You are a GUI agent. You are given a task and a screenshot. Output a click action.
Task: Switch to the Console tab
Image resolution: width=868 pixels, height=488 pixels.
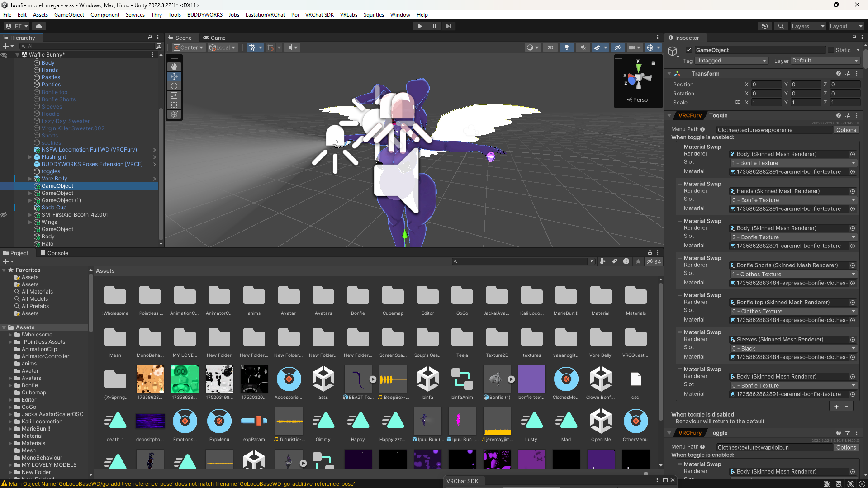[x=54, y=253]
